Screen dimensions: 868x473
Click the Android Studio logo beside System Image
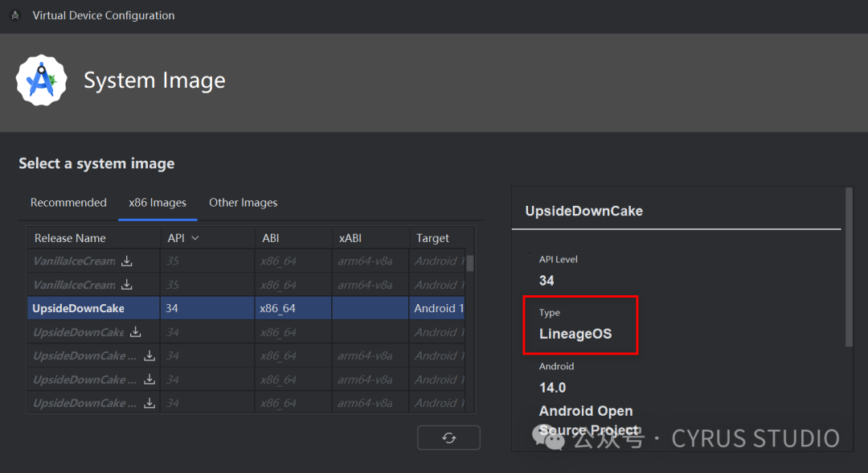pyautogui.click(x=42, y=80)
